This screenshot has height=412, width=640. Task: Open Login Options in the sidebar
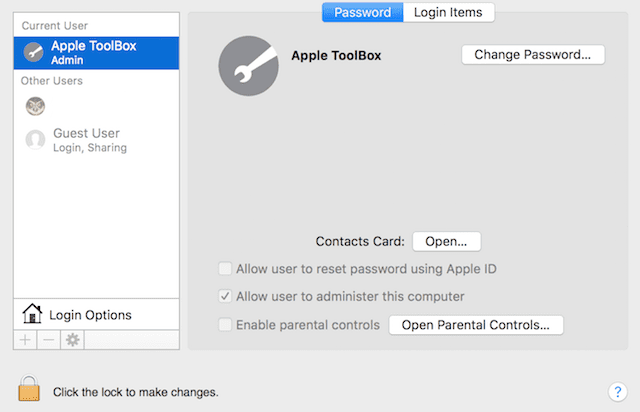pos(96,314)
